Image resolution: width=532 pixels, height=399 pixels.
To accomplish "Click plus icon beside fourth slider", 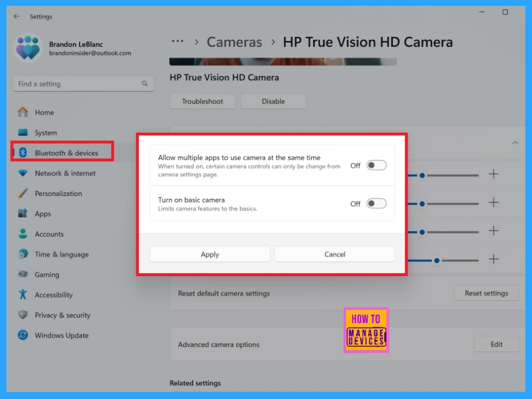I will click(493, 259).
